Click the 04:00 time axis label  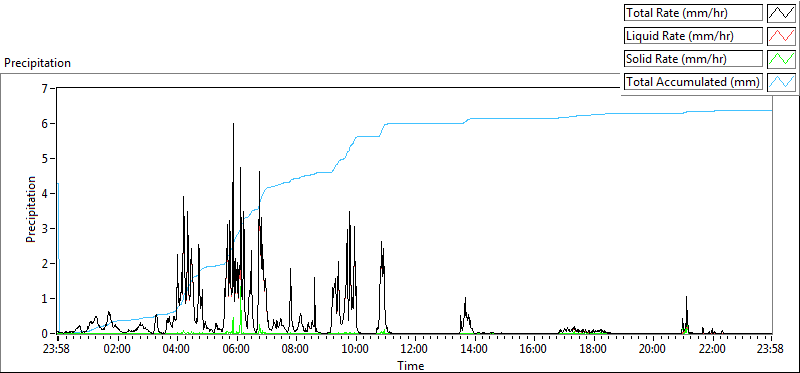tap(177, 350)
